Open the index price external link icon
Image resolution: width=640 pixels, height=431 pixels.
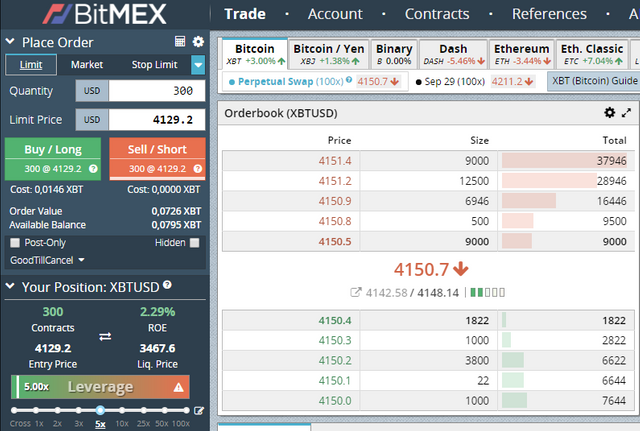pyautogui.click(x=356, y=292)
